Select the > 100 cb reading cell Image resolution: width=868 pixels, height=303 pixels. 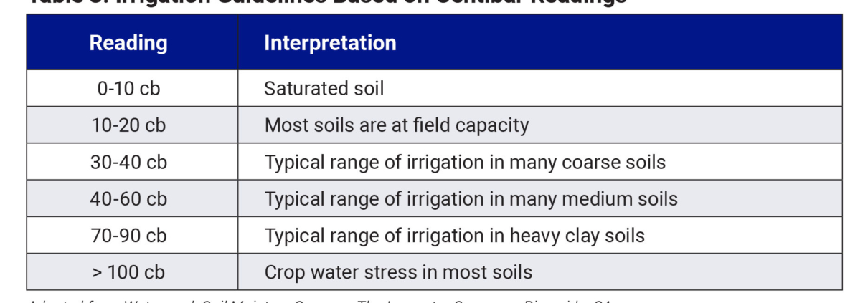128,272
